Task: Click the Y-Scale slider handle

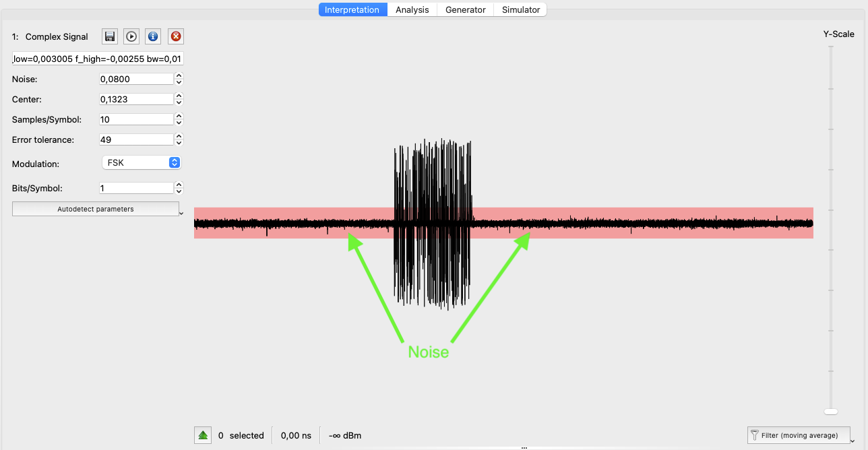Action: click(830, 411)
